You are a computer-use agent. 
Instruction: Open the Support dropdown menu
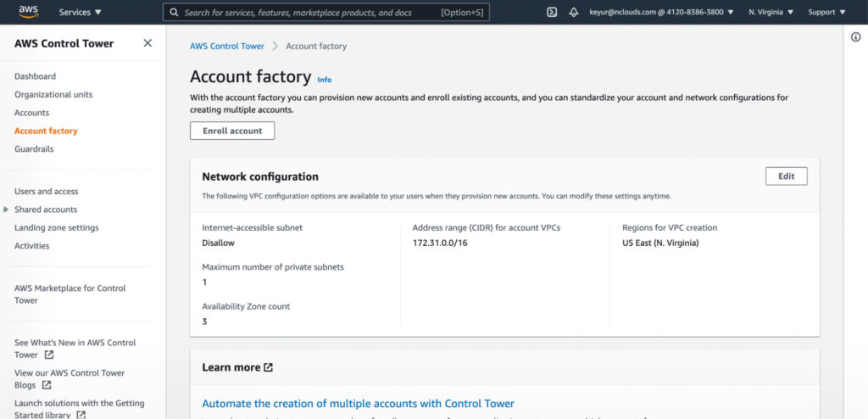826,12
